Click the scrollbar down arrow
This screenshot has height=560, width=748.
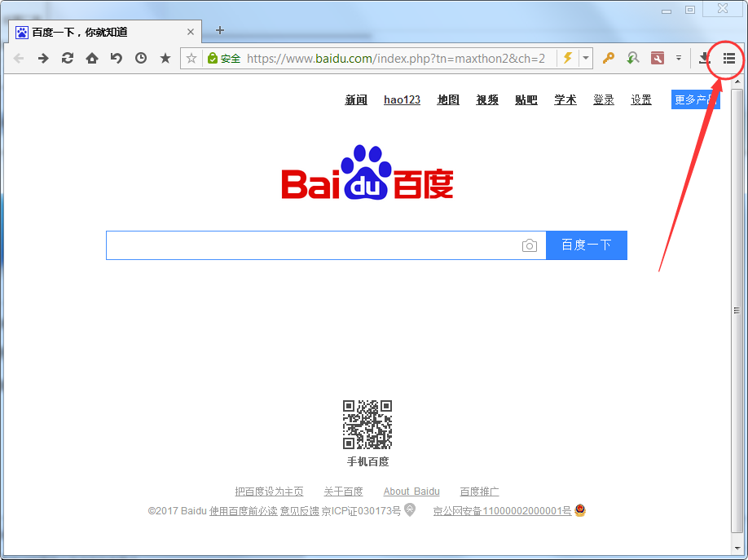(737, 548)
